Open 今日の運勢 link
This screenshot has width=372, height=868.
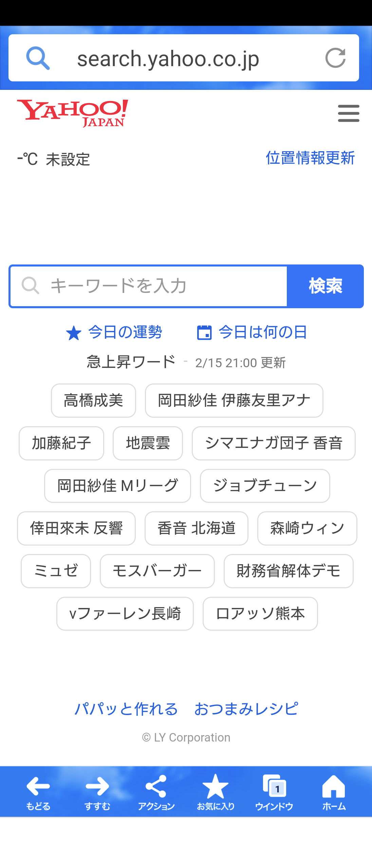[114, 332]
